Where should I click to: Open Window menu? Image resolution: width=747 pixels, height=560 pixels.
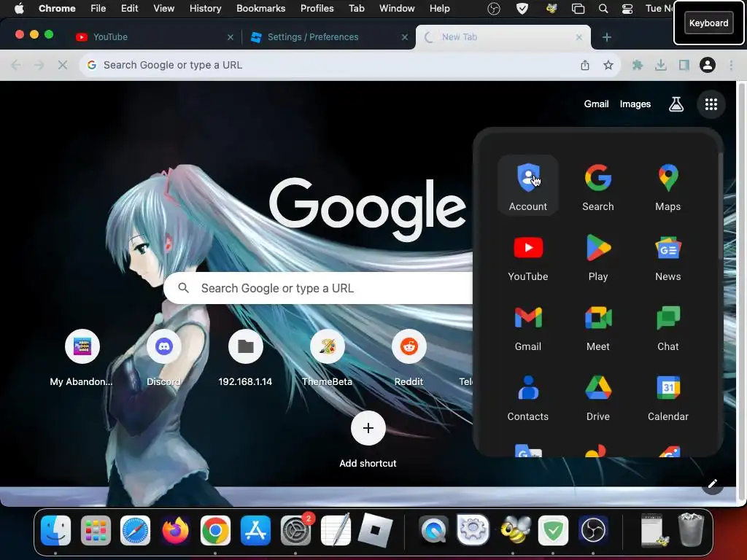396,9
